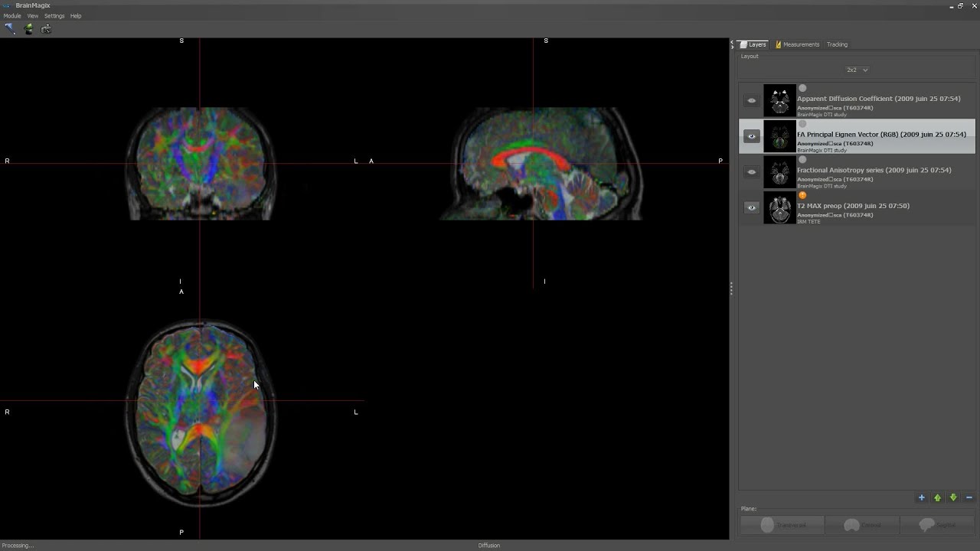Image resolution: width=980 pixels, height=551 pixels.
Task: Open the View menu
Action: pyautogui.click(x=33, y=15)
